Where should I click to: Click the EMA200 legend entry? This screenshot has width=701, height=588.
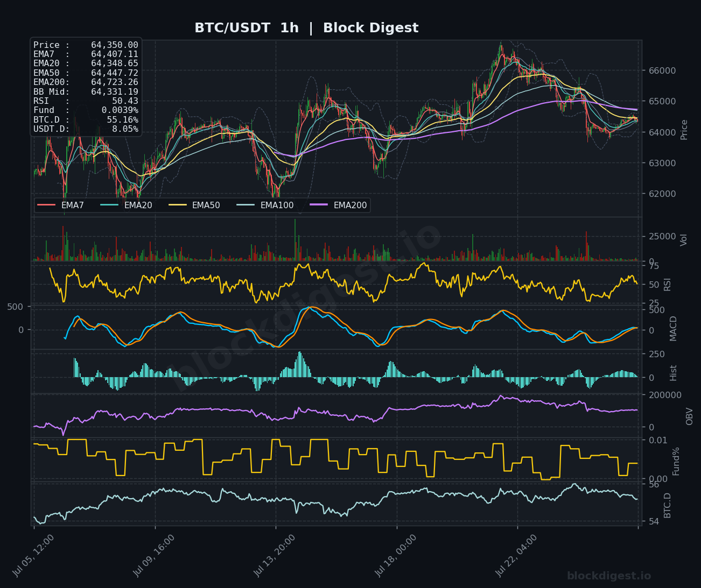[339, 206]
